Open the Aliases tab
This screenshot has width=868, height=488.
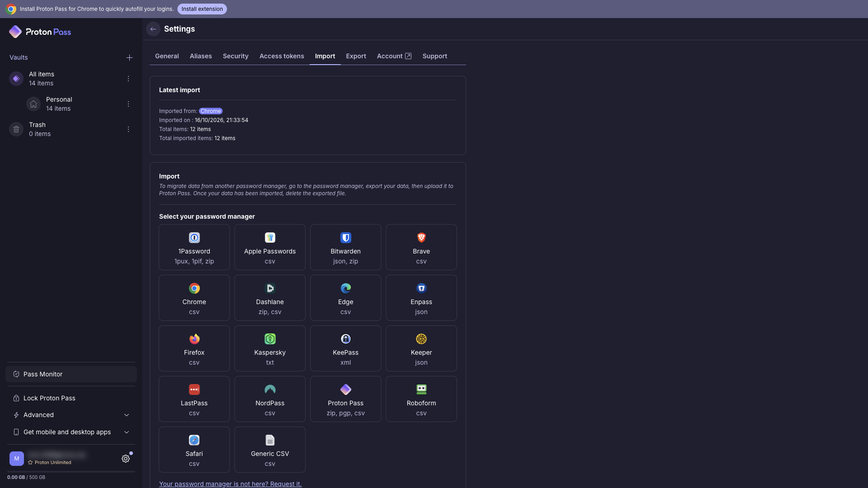coord(201,56)
